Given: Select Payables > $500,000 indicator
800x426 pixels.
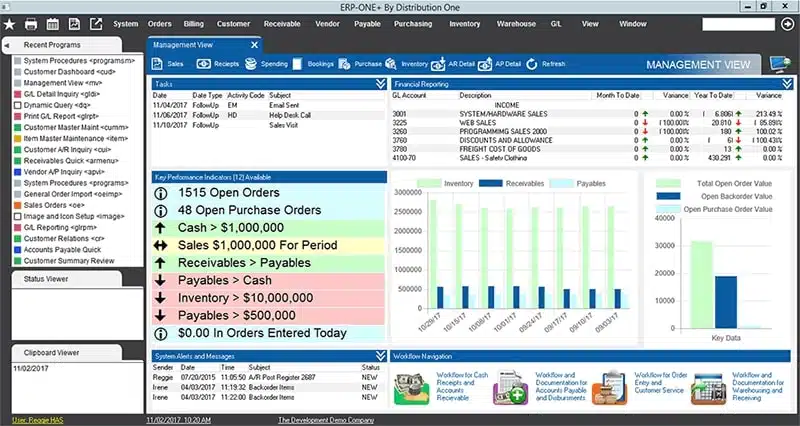Looking at the screenshot, I should pyautogui.click(x=269, y=316).
